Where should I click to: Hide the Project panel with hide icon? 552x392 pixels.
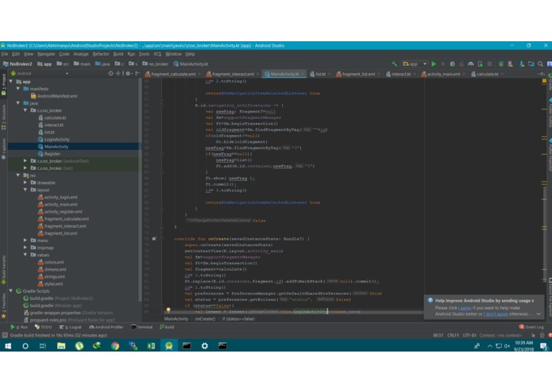[137, 74]
